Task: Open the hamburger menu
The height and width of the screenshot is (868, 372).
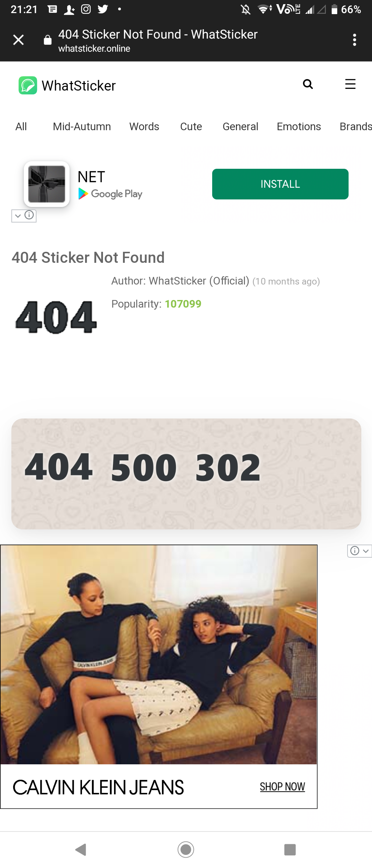Action: tap(350, 84)
